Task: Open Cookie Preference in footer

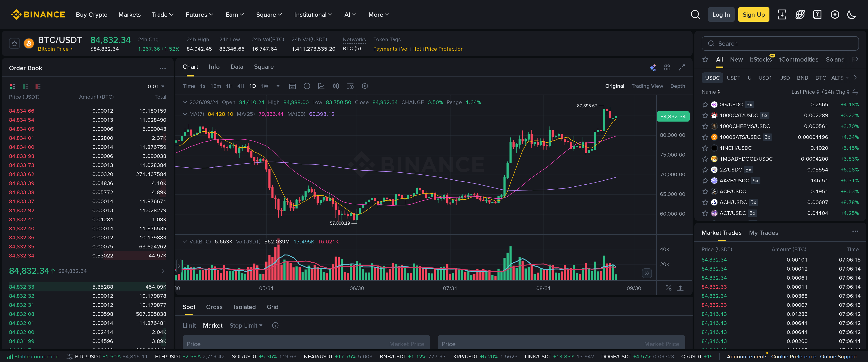Action: click(793, 357)
